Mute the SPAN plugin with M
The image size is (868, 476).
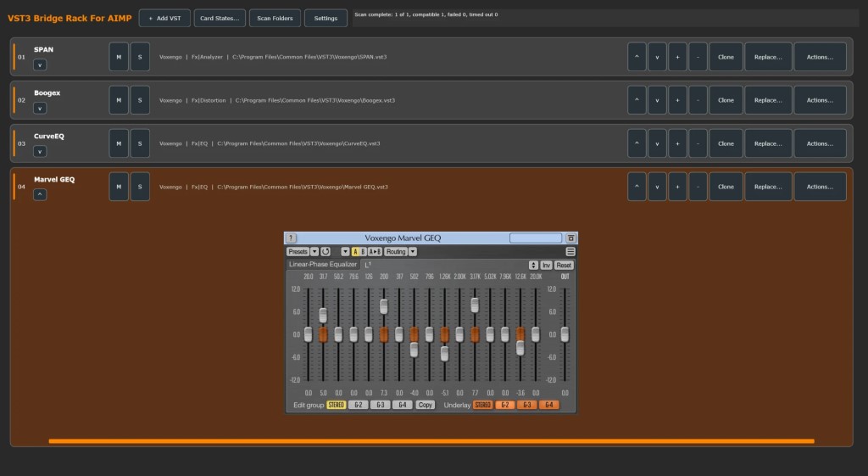(119, 57)
